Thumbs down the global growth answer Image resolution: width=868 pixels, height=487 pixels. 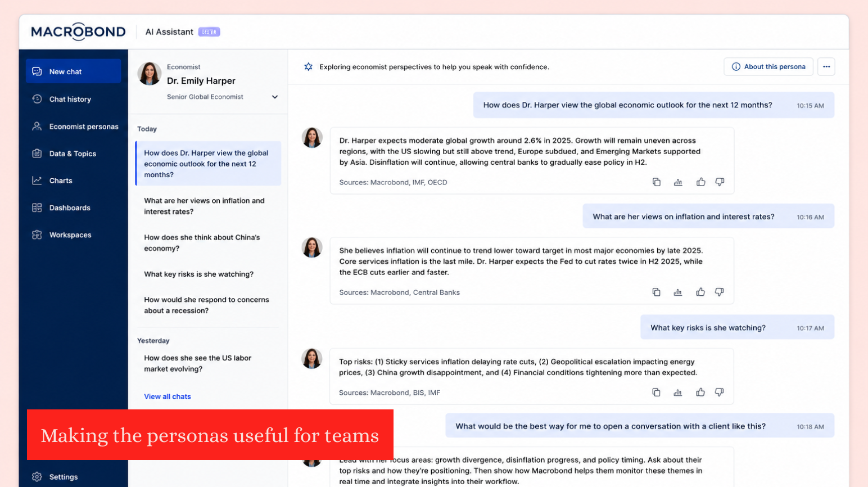click(720, 182)
